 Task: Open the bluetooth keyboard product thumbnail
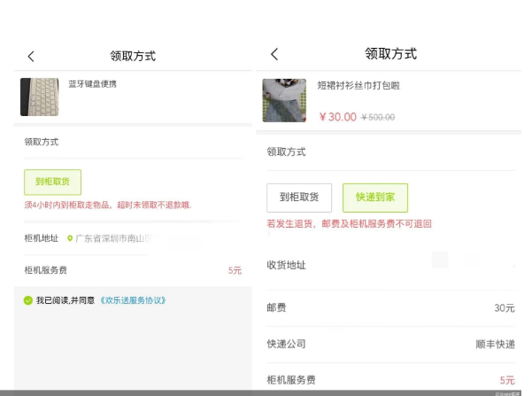pos(39,97)
